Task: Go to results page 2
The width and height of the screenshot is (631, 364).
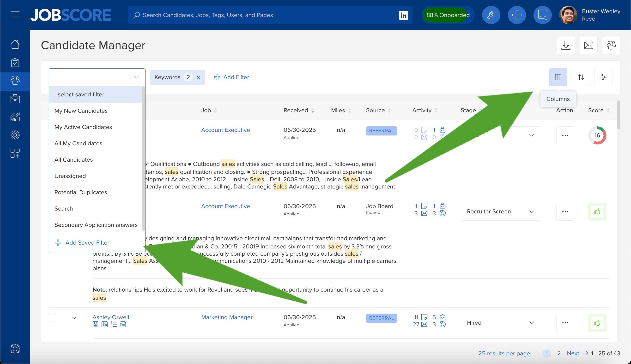Action: pos(559,353)
